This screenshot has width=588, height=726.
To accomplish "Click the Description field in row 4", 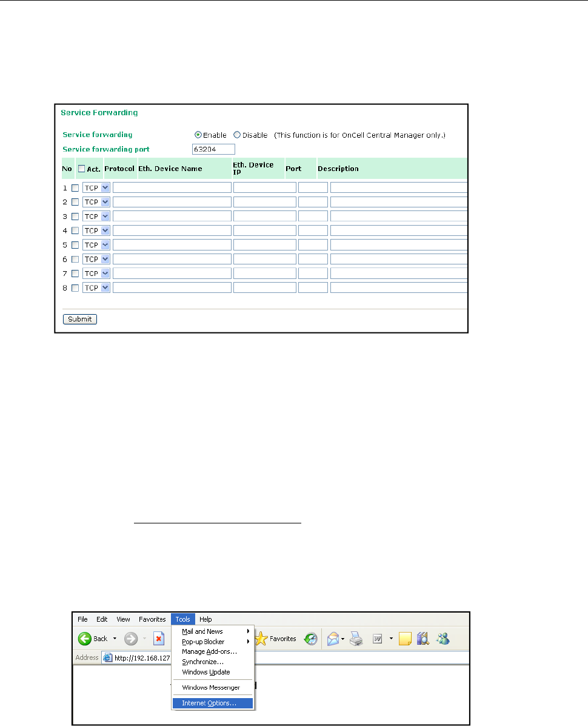I will [x=399, y=230].
